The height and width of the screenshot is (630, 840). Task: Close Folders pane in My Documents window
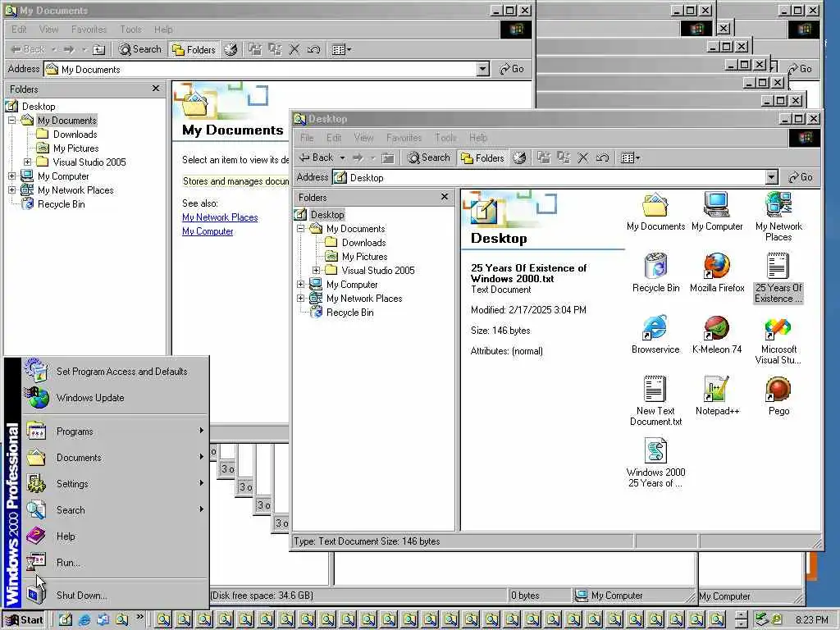click(x=155, y=89)
